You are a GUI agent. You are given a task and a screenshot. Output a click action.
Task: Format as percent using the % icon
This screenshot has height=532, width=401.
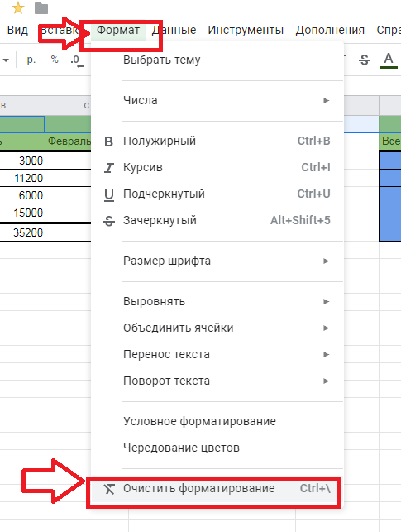(55, 60)
